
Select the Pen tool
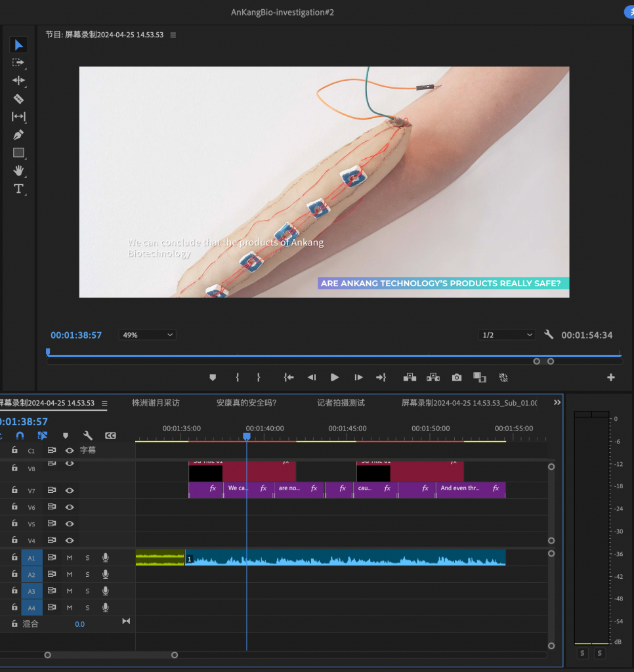[x=18, y=135]
